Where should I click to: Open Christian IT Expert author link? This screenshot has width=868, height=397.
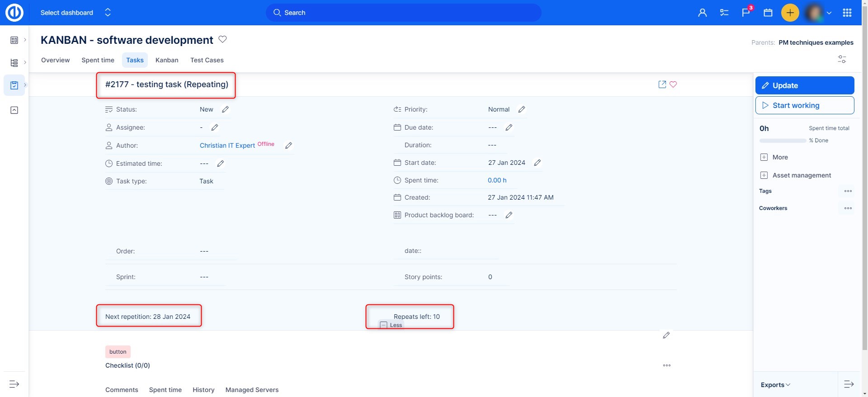[227, 145]
